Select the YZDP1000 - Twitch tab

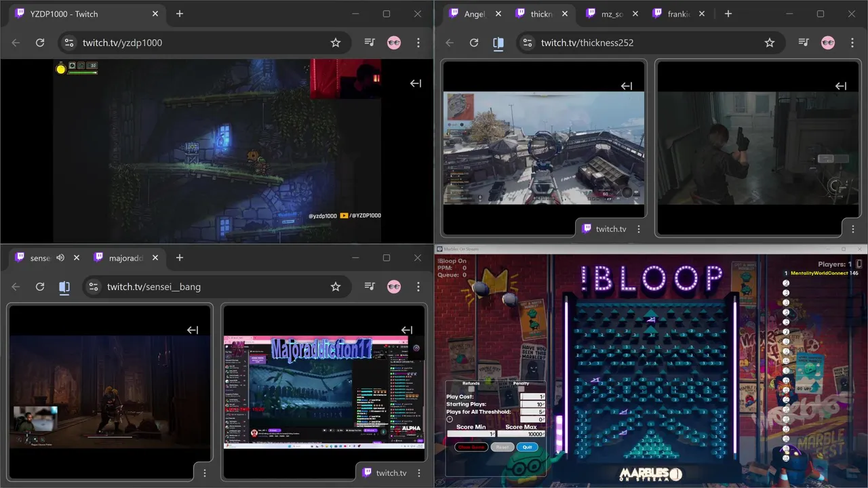[87, 14]
